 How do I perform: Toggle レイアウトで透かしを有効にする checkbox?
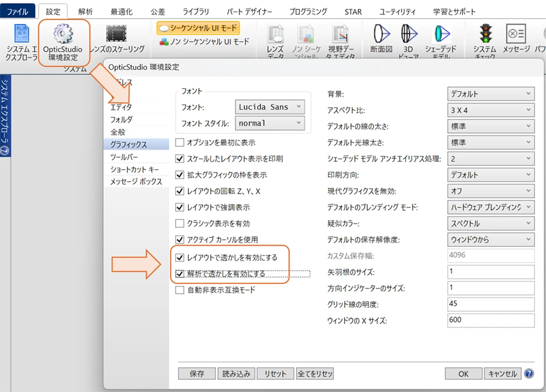tap(180, 258)
